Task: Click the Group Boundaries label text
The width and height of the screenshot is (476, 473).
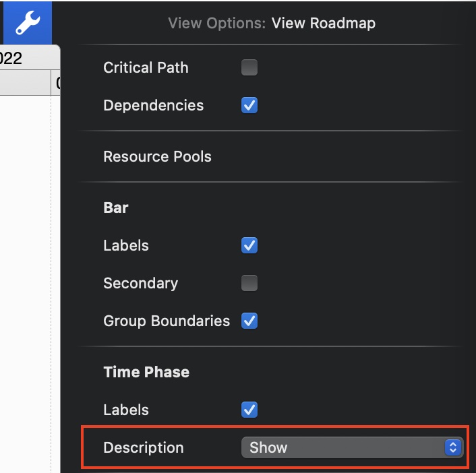Action: pyautogui.click(x=167, y=321)
